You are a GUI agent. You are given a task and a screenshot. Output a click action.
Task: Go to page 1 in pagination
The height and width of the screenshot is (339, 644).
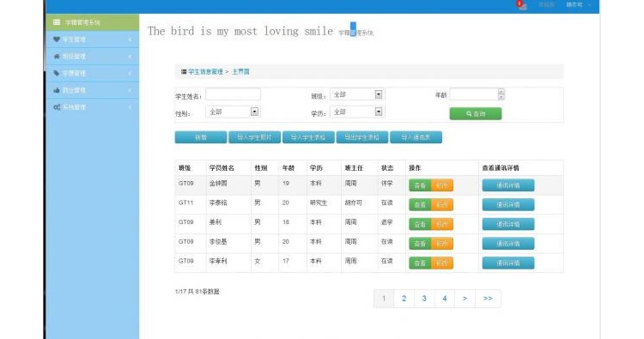[x=384, y=299]
